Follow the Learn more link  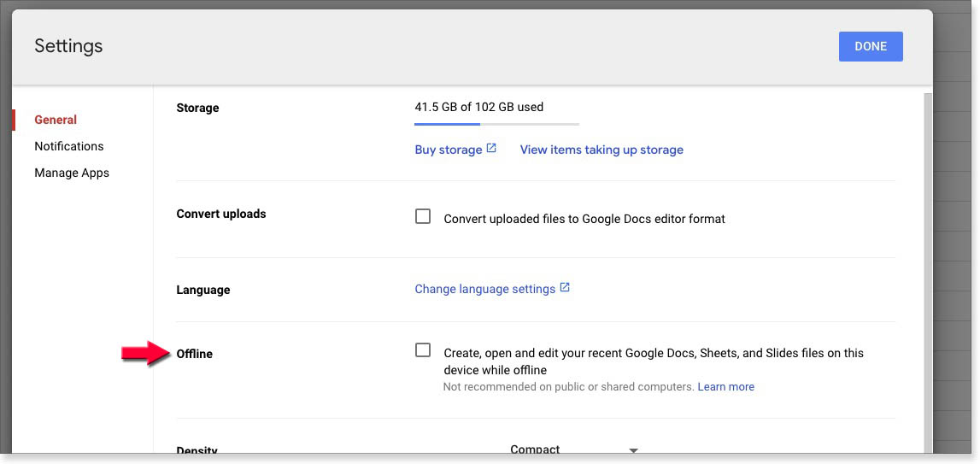[725, 387]
